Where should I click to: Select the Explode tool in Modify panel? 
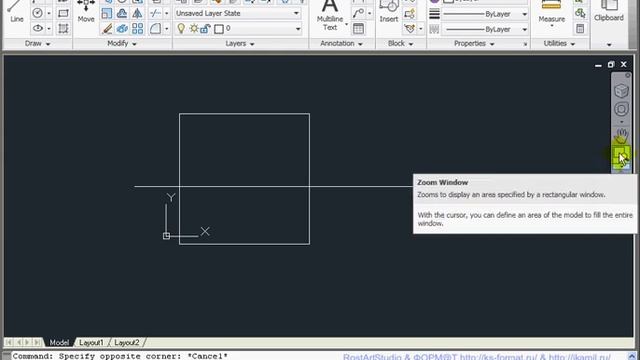[x=122, y=29]
